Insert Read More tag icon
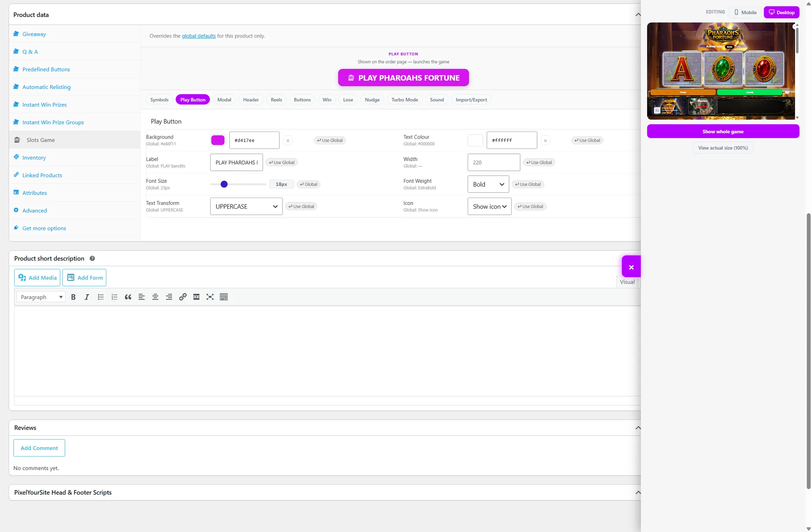812x532 pixels. 196,297
